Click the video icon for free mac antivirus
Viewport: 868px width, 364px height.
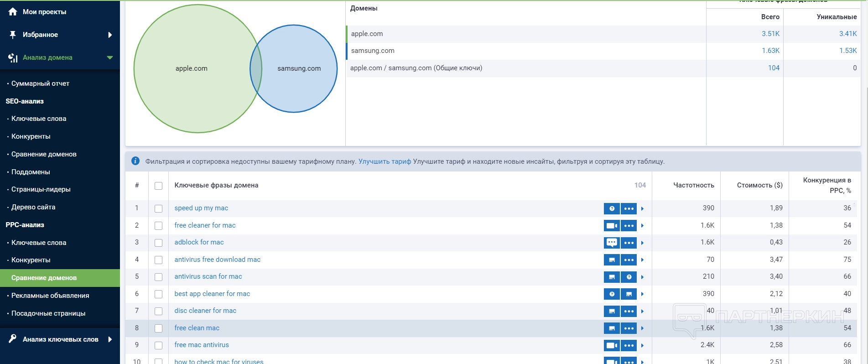pyautogui.click(x=612, y=345)
